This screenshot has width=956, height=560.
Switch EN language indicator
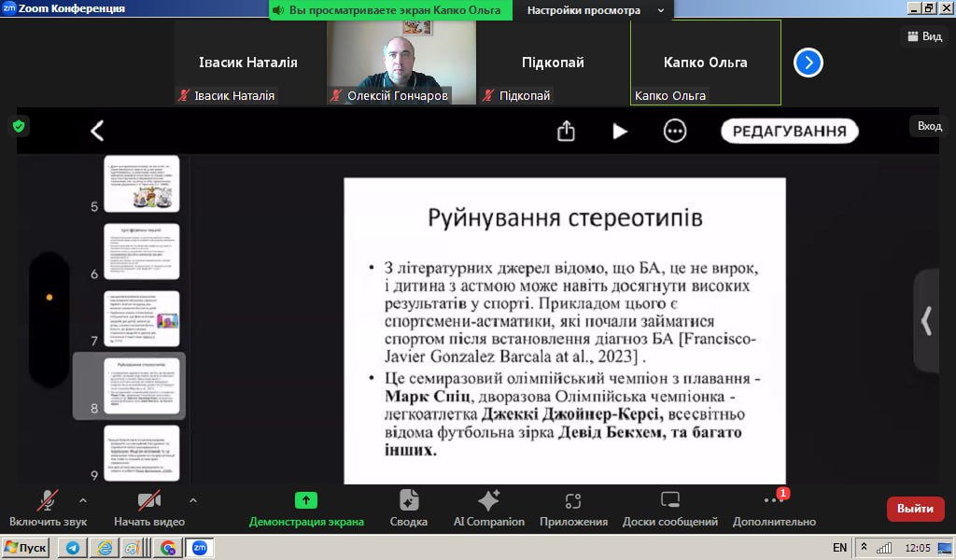[839, 548]
